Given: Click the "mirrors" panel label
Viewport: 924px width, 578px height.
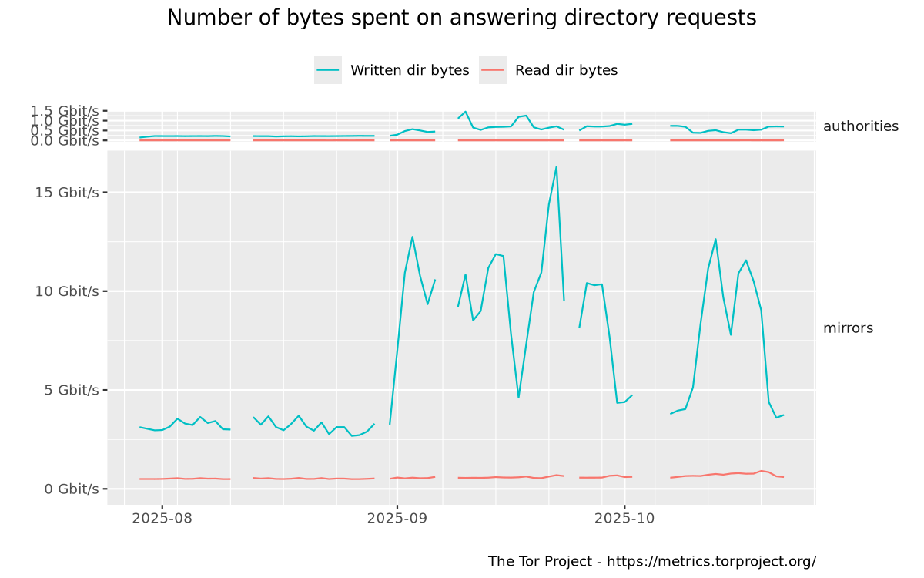Looking at the screenshot, I should click(848, 328).
